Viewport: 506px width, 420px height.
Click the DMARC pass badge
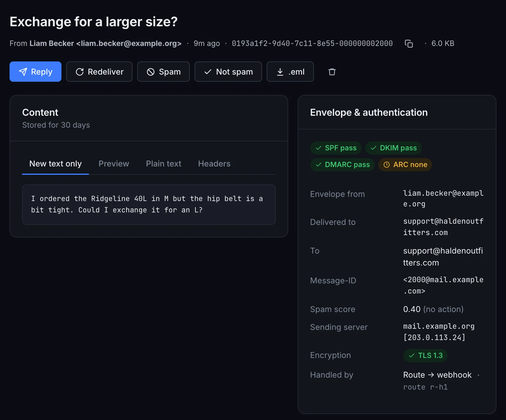coord(343,165)
